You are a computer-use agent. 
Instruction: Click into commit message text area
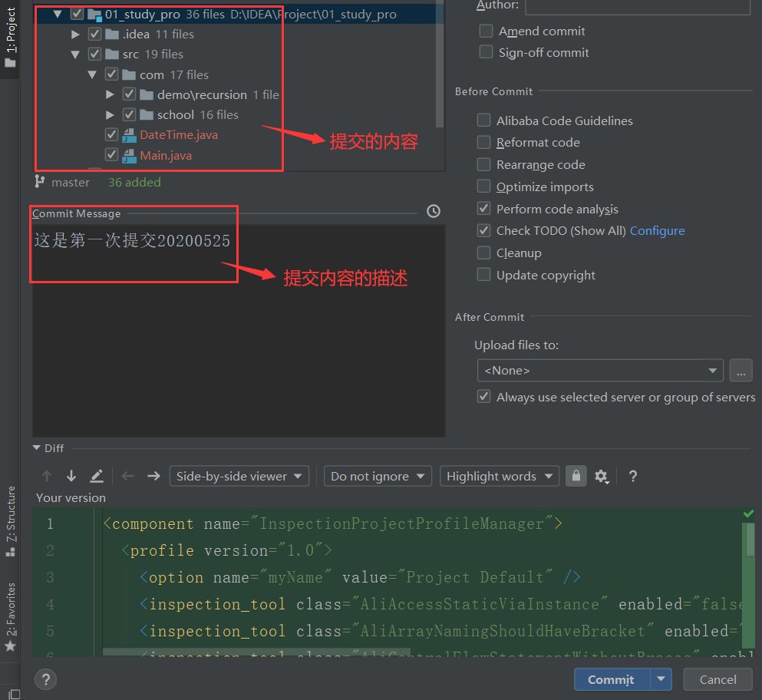click(x=239, y=331)
